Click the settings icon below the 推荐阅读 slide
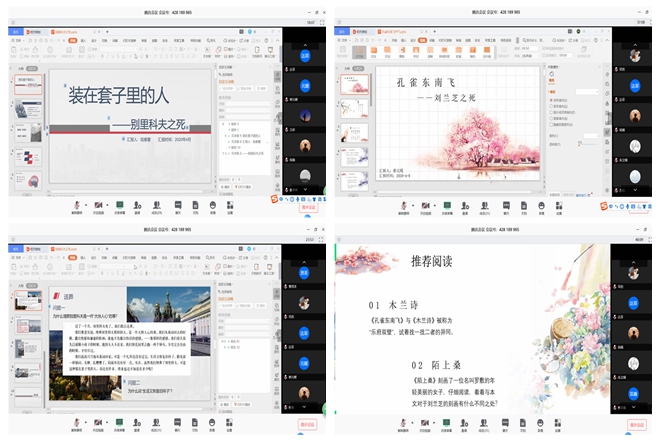The image size is (660, 440). [557, 420]
